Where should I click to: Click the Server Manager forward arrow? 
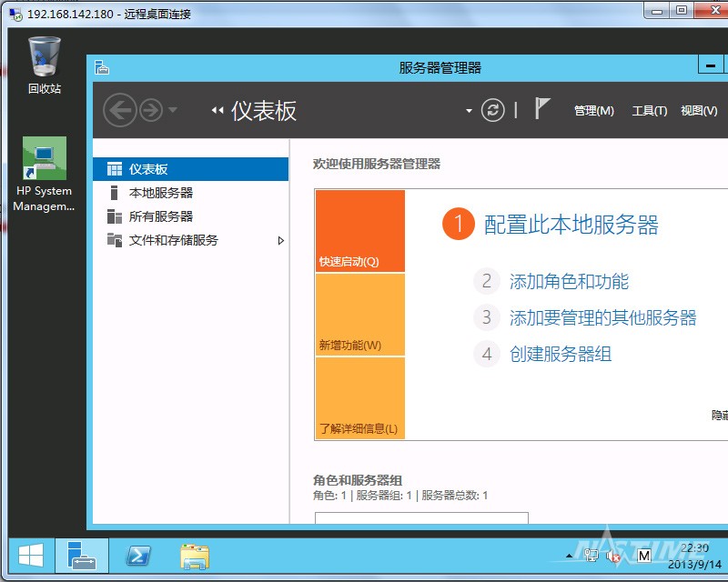pyautogui.click(x=151, y=110)
